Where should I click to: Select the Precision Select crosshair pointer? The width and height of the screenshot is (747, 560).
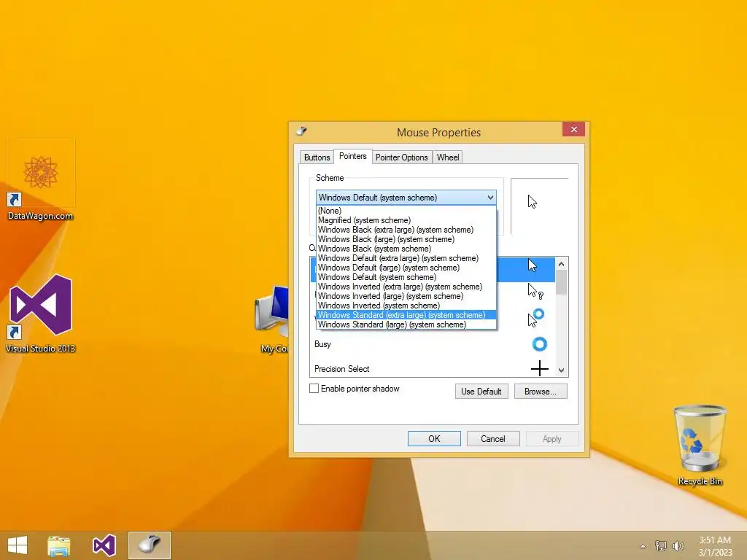pos(539,368)
